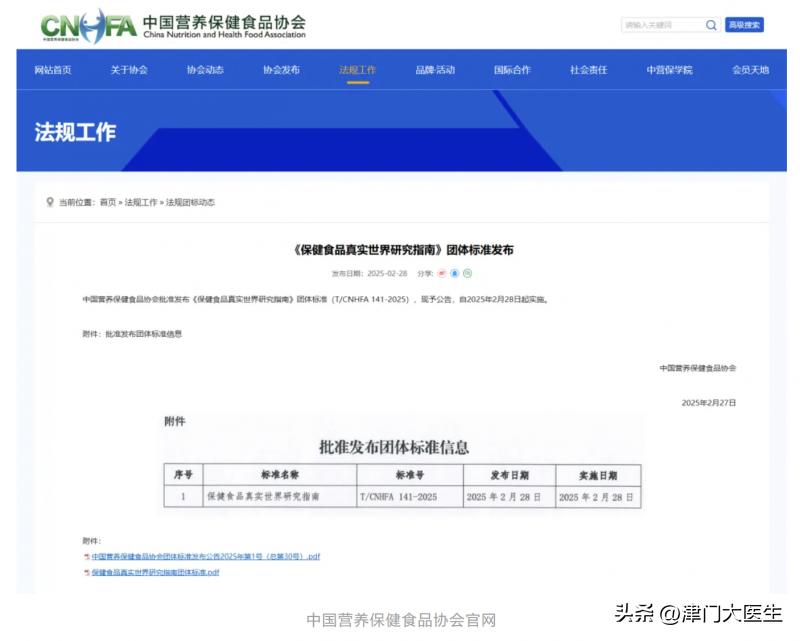Click the location pin icon in the breadcrumb
This screenshot has width=800, height=641.
pos(50,202)
